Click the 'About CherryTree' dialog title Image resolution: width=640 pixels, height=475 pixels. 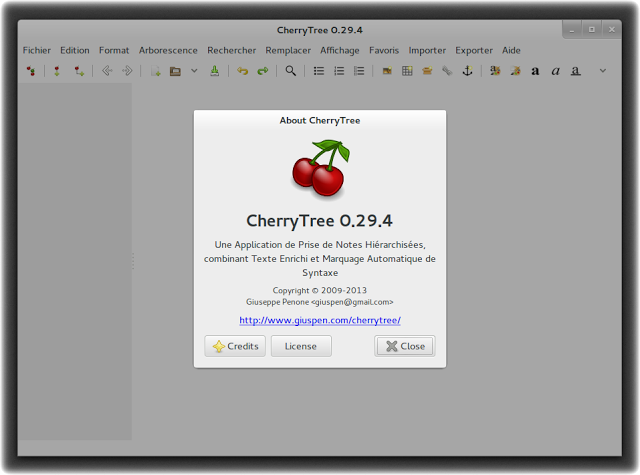[x=320, y=120]
